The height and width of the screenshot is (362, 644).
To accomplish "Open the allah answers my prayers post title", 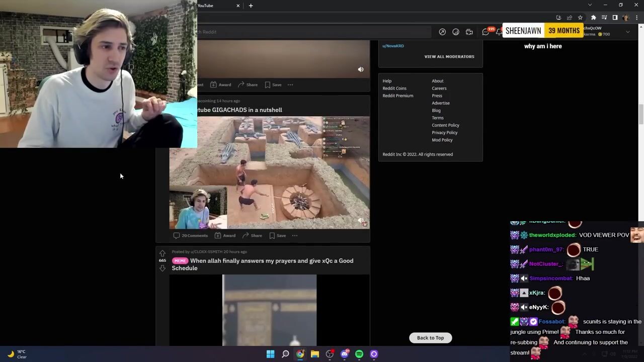I will [263, 264].
